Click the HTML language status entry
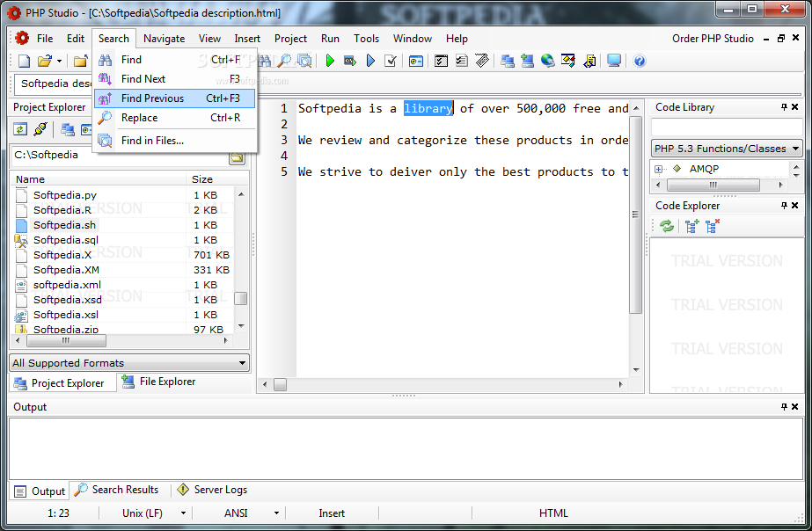Image resolution: width=812 pixels, height=531 pixels. point(553,513)
